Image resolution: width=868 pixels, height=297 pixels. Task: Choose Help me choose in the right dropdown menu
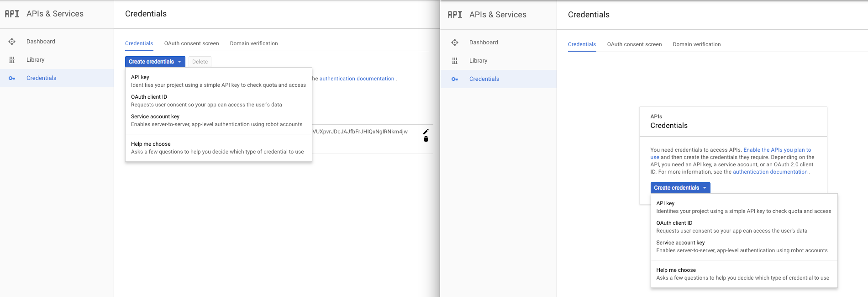744,274
